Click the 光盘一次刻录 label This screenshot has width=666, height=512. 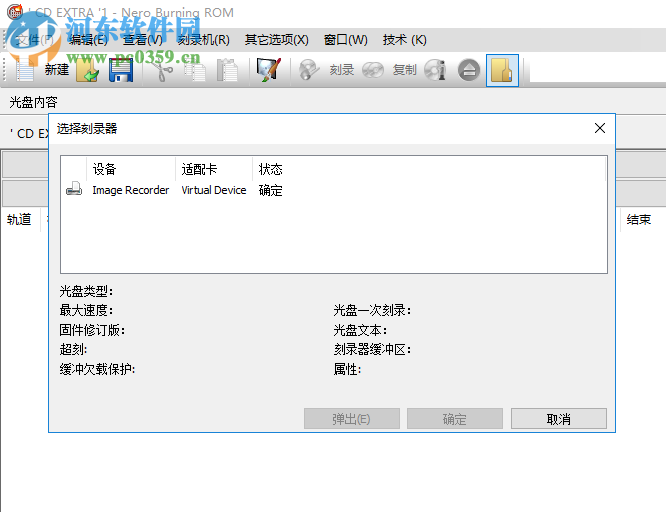(372, 311)
